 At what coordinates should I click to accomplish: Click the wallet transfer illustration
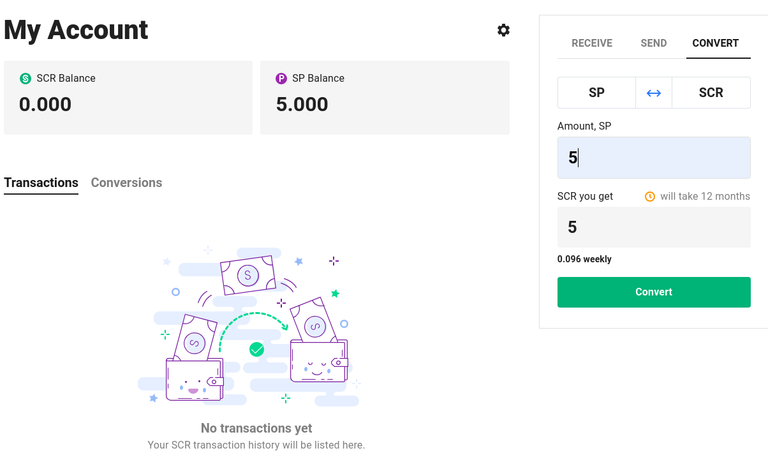point(255,328)
